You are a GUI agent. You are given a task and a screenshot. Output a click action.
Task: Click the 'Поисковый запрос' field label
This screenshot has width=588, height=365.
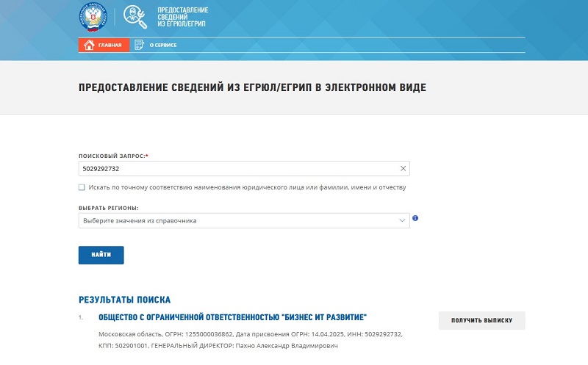[x=112, y=156]
